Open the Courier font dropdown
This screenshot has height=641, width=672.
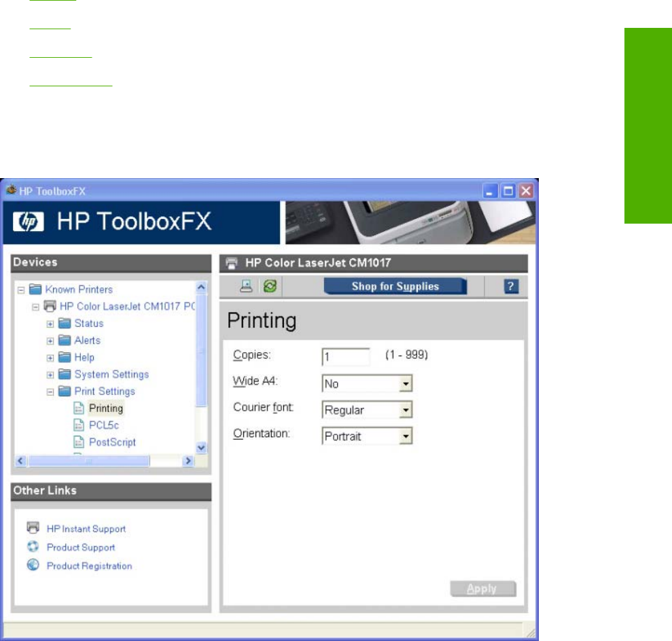pos(406,411)
